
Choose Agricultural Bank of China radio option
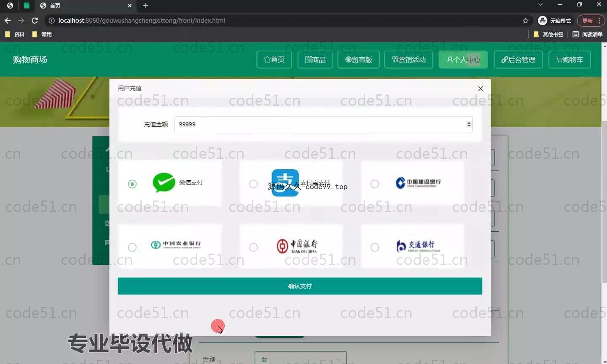tap(132, 247)
